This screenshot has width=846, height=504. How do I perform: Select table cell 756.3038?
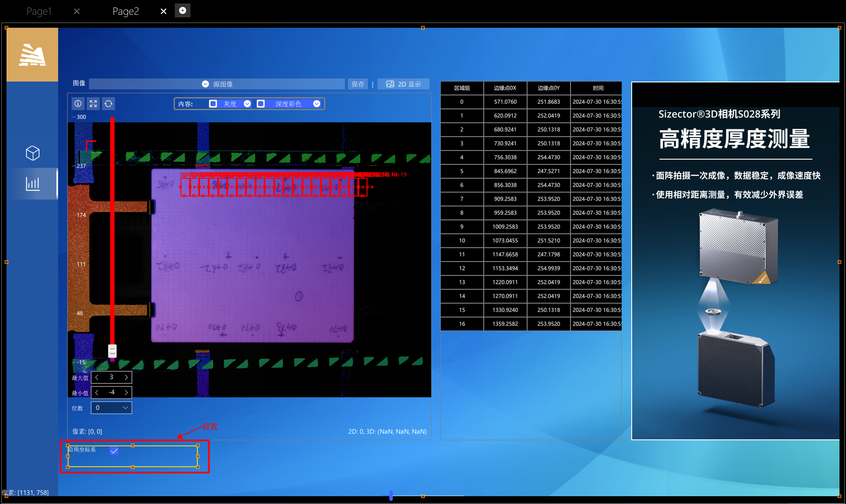coord(505,157)
